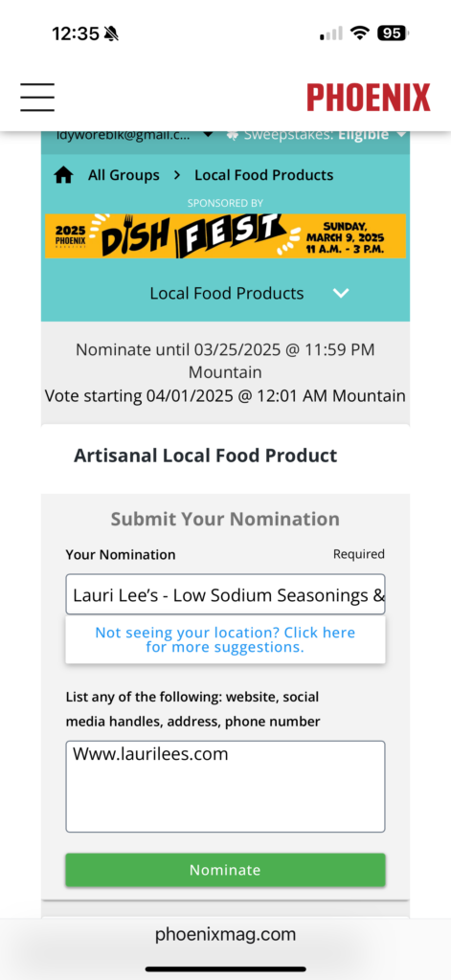Expand the email account dropdown arrow
Screen dimensions: 451x980
pyautogui.click(x=209, y=134)
